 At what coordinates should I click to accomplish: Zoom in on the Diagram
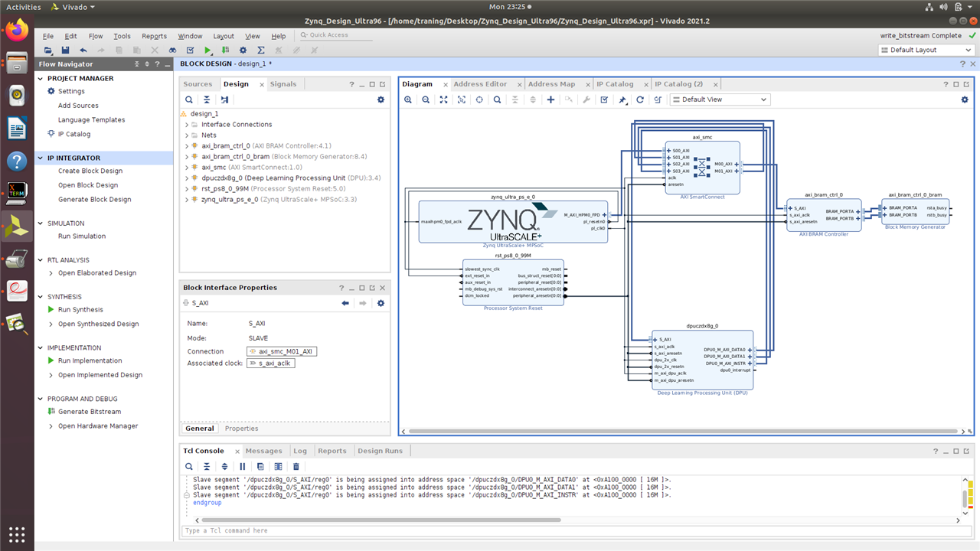[408, 99]
